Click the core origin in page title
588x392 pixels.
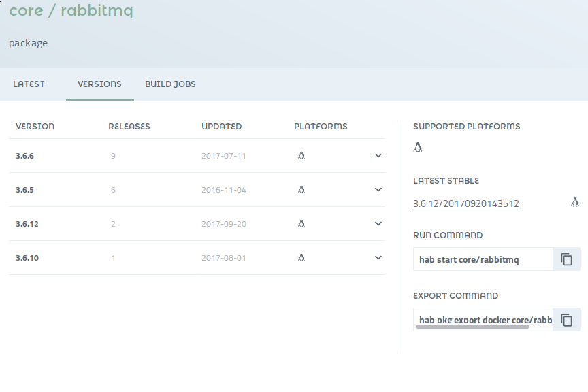point(26,10)
